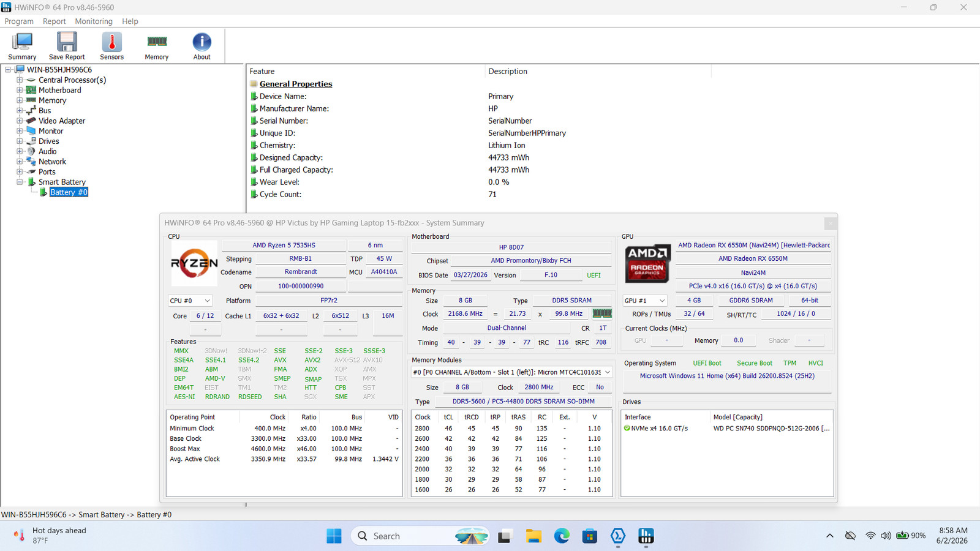Screen dimensions: 980x551
Task: Click the Save Report floppy icon
Action: (x=67, y=47)
